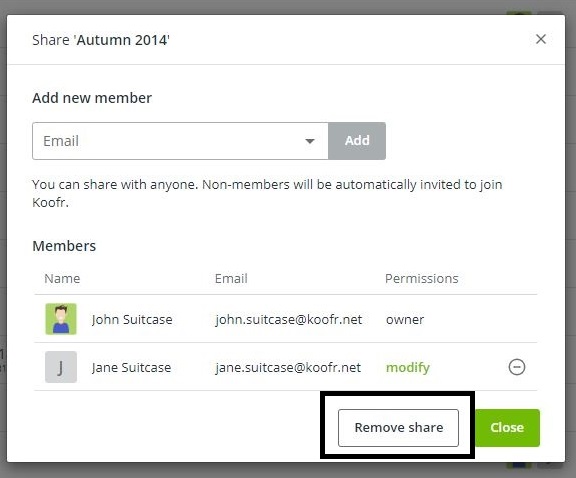
Task: Click the Share 'Autumn 2014' title
Action: click(101, 40)
